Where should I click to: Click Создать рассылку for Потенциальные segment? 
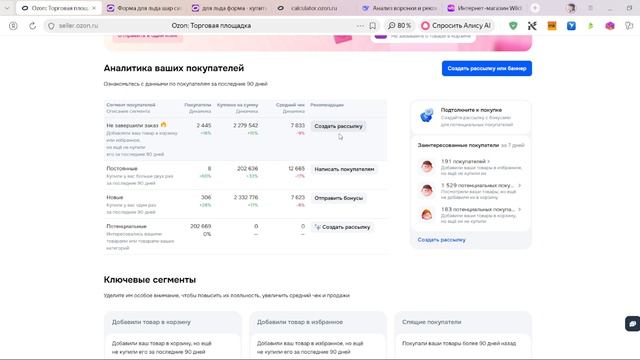[x=342, y=227]
